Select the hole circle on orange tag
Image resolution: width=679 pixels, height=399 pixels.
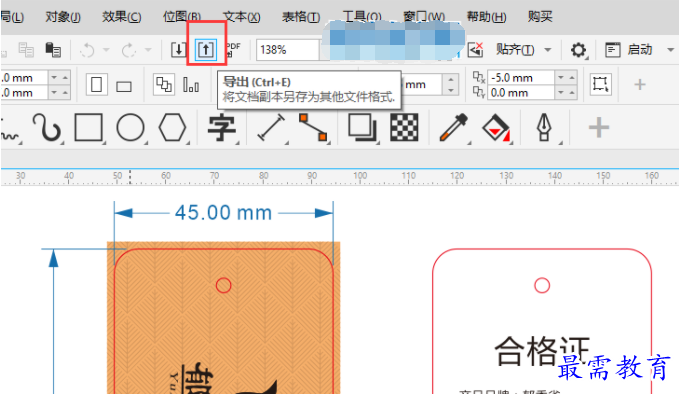pyautogui.click(x=223, y=285)
